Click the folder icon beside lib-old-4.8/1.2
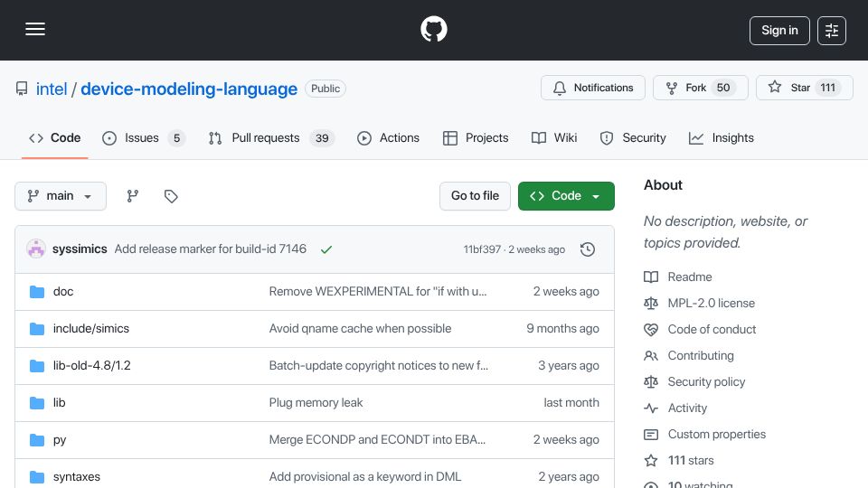This screenshot has width=868, height=488. 37,366
